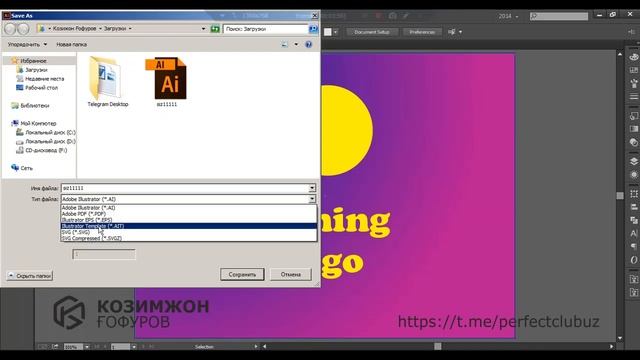
Task: Open the artboard number dropdown in status bar
Action: pos(133,347)
